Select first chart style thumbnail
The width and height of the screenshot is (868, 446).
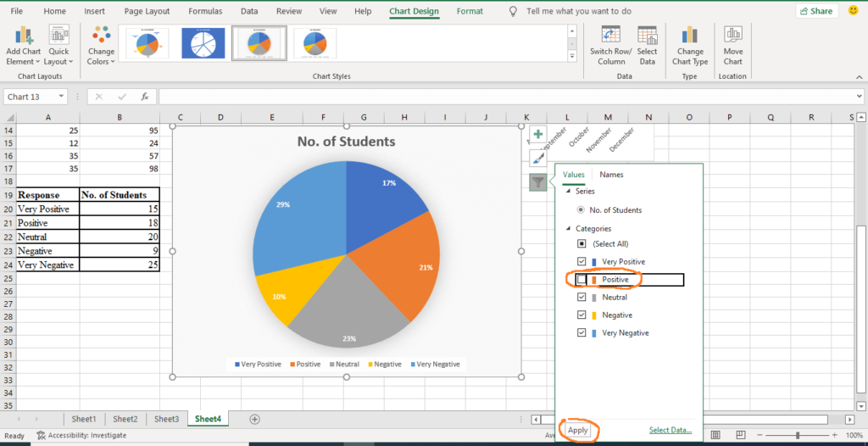pyautogui.click(x=147, y=43)
